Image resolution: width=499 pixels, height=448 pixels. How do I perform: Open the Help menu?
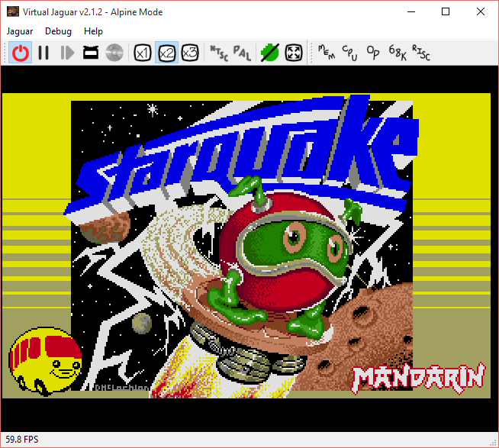[93, 31]
